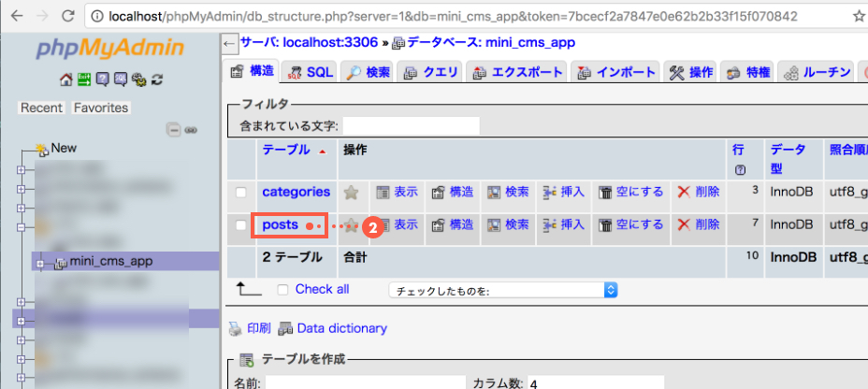Enable the Check all checkbox
This screenshot has height=389, width=868.
(282, 290)
